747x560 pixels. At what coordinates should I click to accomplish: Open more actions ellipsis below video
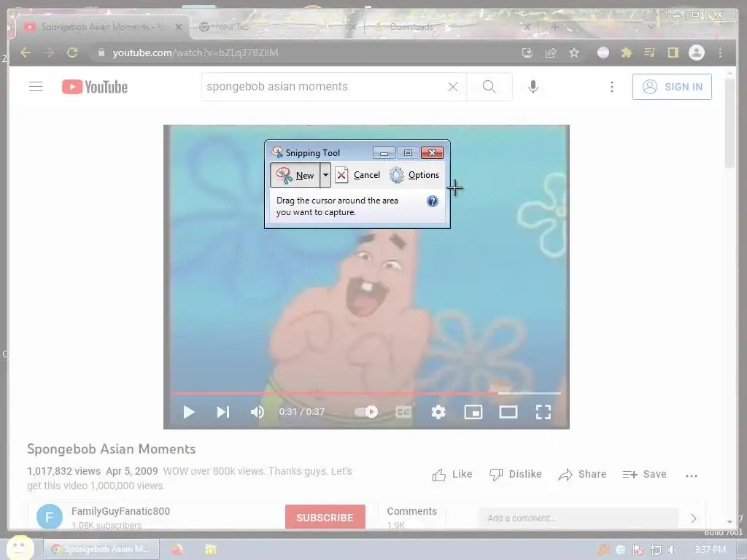(x=692, y=475)
